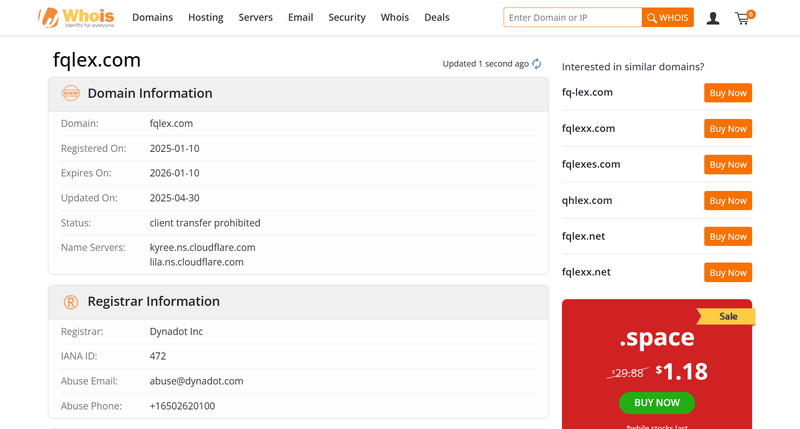Screen dimensions: 800x429
Task: Open the Domains menu
Action: click(x=153, y=17)
